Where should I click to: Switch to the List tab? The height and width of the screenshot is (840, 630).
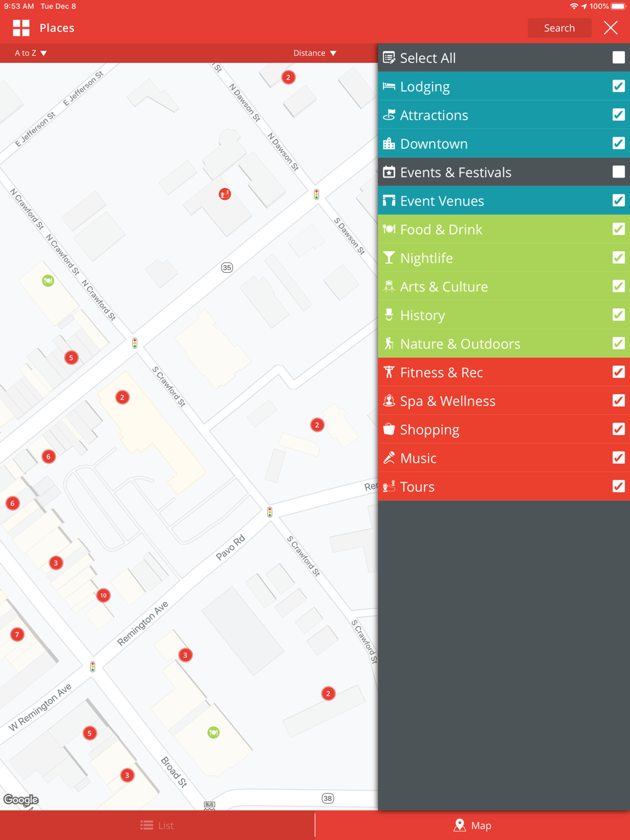[x=157, y=826]
